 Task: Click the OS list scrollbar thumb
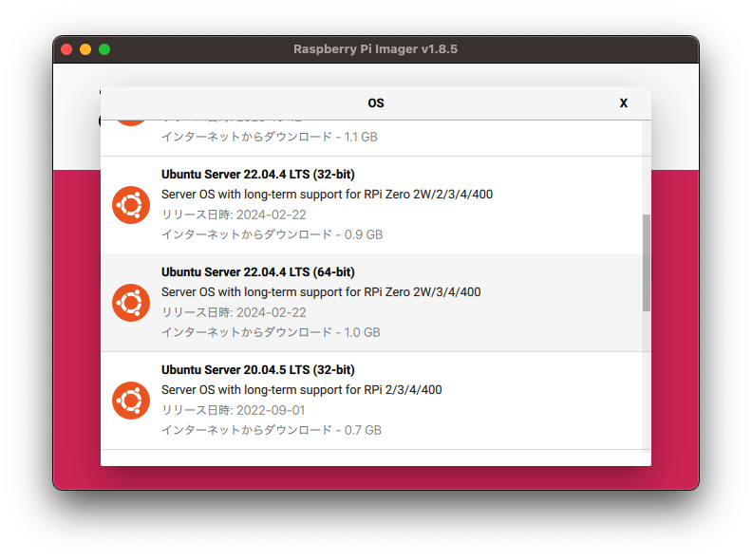pos(647,263)
